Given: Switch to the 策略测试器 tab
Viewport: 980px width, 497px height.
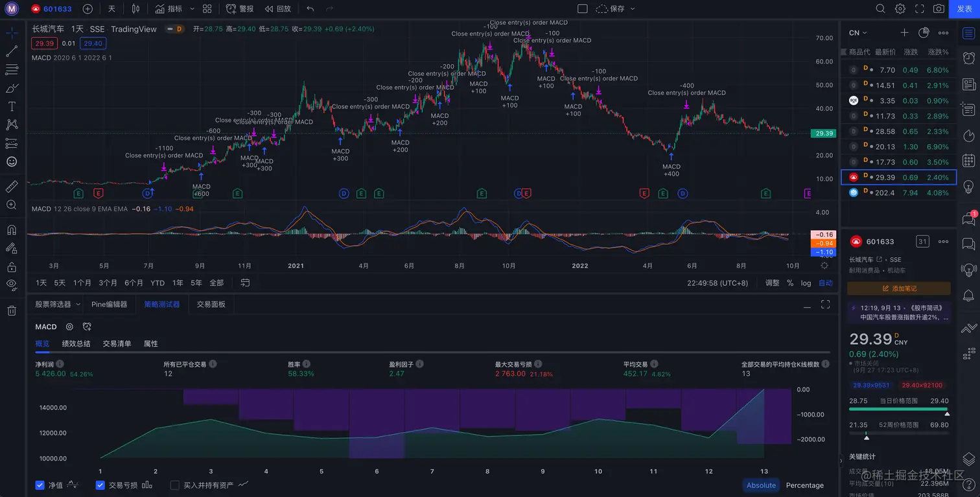Looking at the screenshot, I should pos(162,304).
